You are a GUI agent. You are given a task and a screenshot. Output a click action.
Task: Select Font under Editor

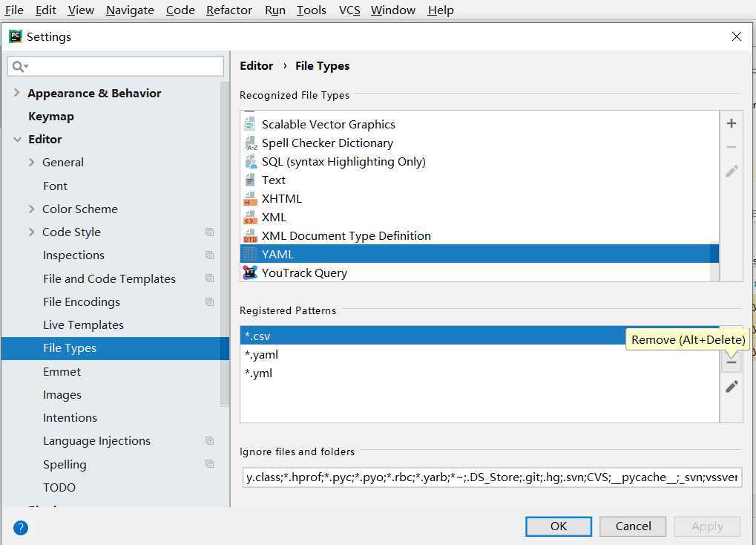[x=56, y=186]
